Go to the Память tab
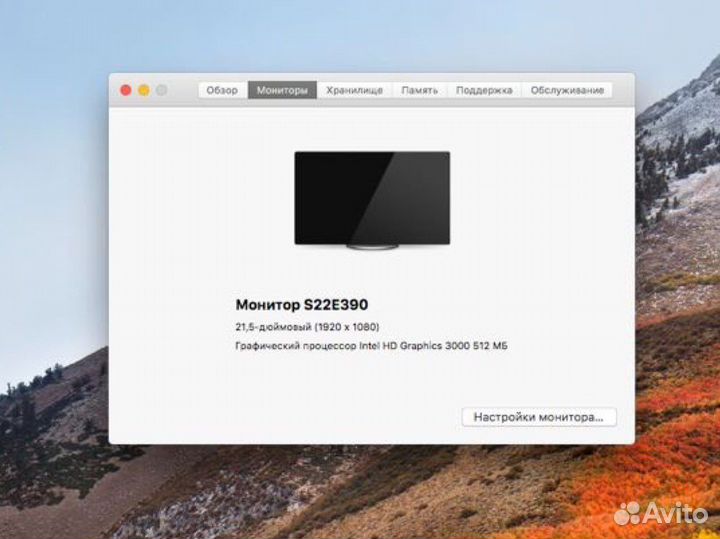720x539 pixels. [420, 90]
